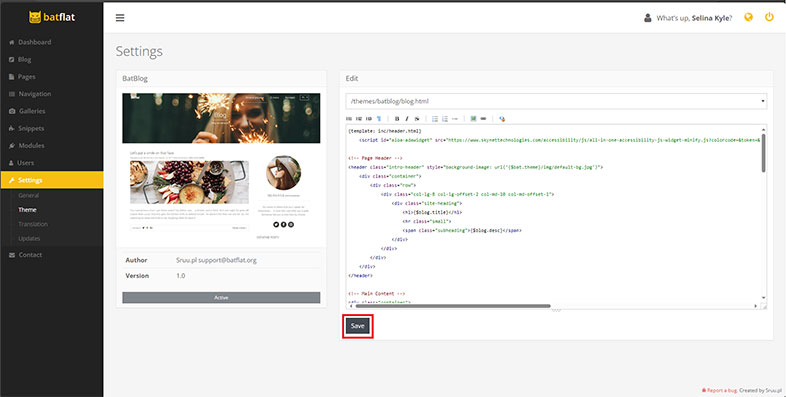Viewport: 786px width, 397px height.
Task: Open the globe view-site icon
Action: click(x=748, y=18)
